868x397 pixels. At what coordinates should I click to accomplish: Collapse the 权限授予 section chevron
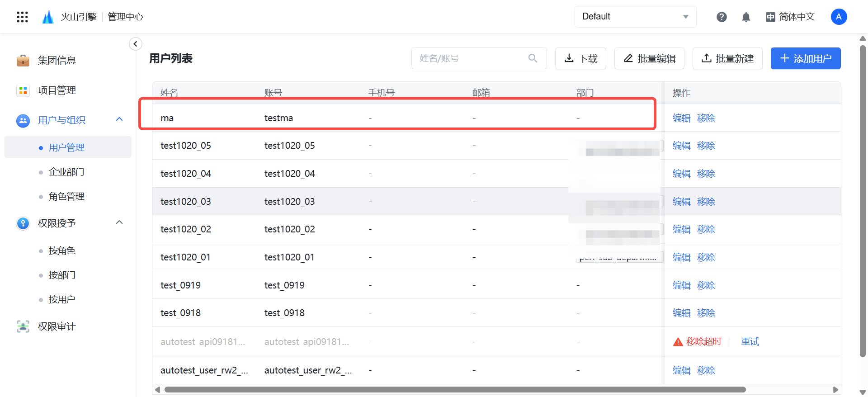(x=119, y=222)
